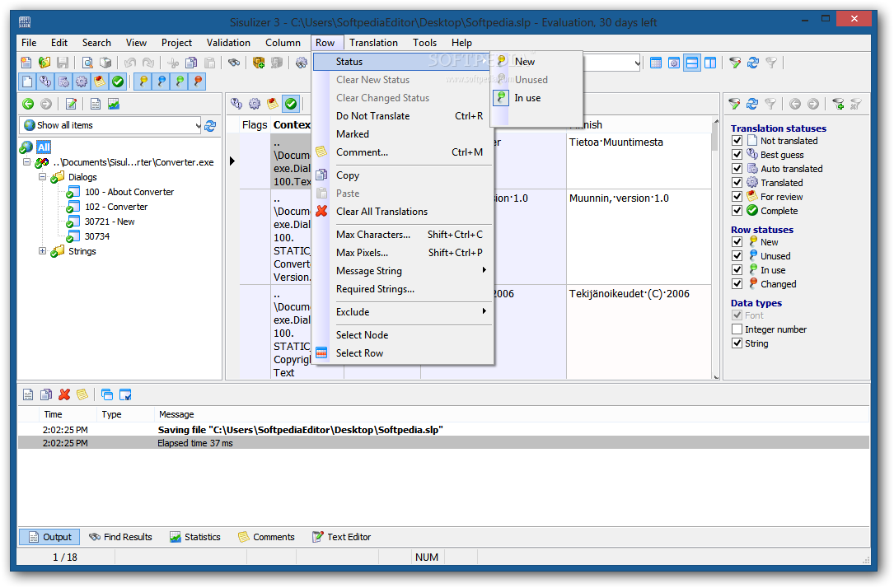894x588 pixels.
Task: Choose In use from Status submenu
Action: pyautogui.click(x=527, y=98)
